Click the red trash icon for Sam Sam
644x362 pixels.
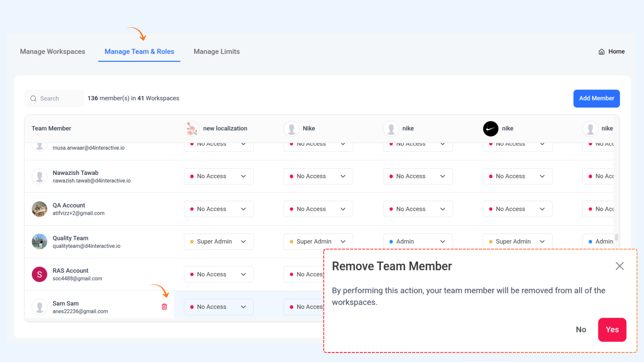pos(164,307)
